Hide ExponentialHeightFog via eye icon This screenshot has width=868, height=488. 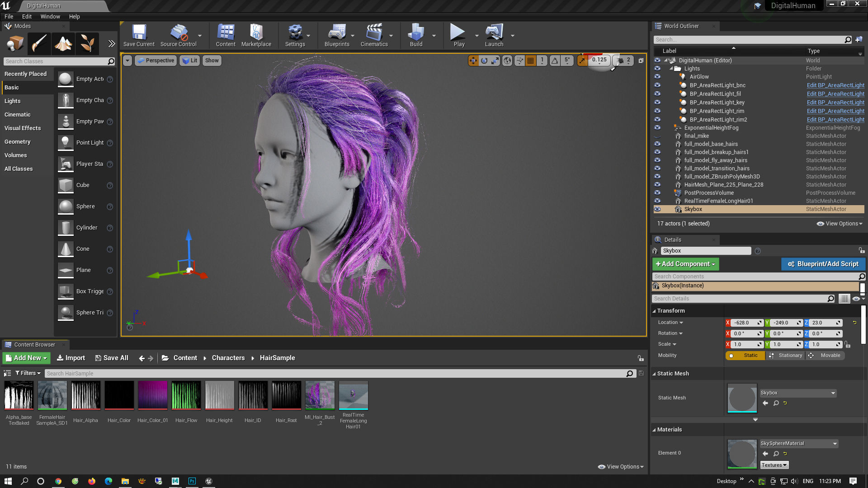(657, 128)
